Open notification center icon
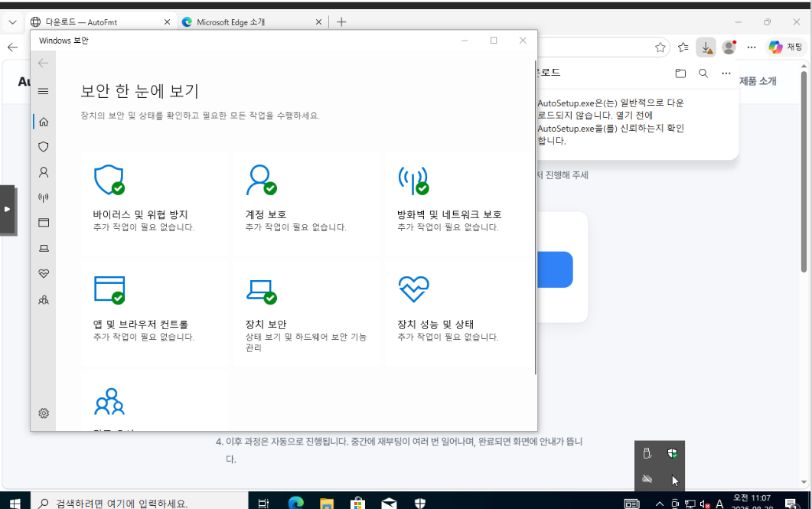The image size is (812, 509). (791, 504)
